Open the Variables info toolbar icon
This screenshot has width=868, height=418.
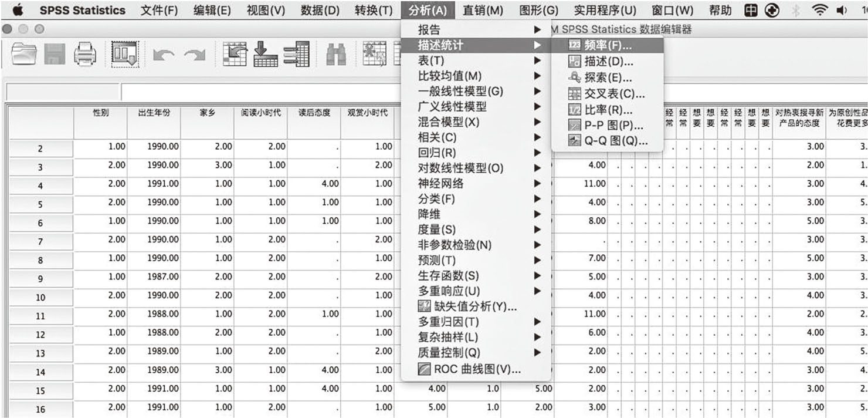pos(297,55)
